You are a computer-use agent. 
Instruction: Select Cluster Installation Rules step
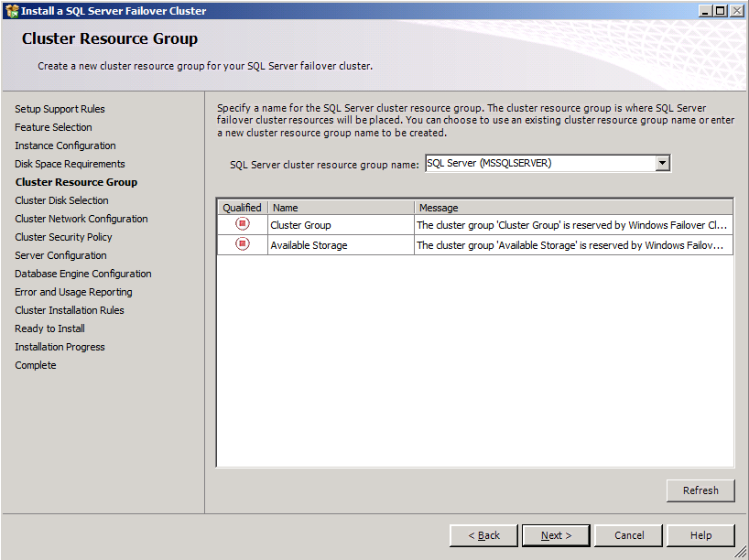pyautogui.click(x=70, y=310)
